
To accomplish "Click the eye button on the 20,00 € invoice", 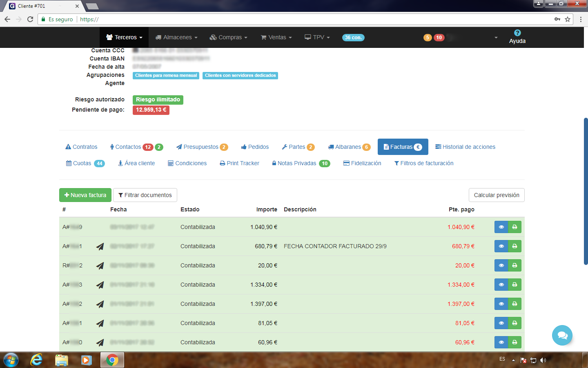I will point(501,265).
